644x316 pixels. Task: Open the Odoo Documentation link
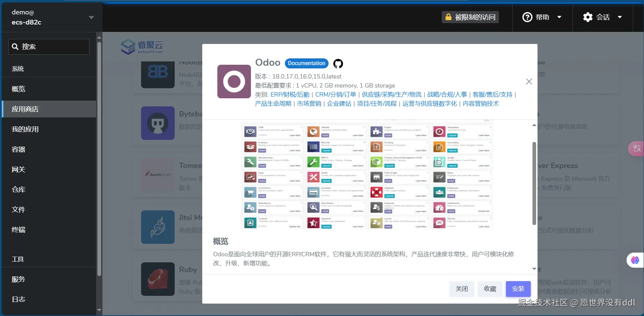tap(306, 63)
